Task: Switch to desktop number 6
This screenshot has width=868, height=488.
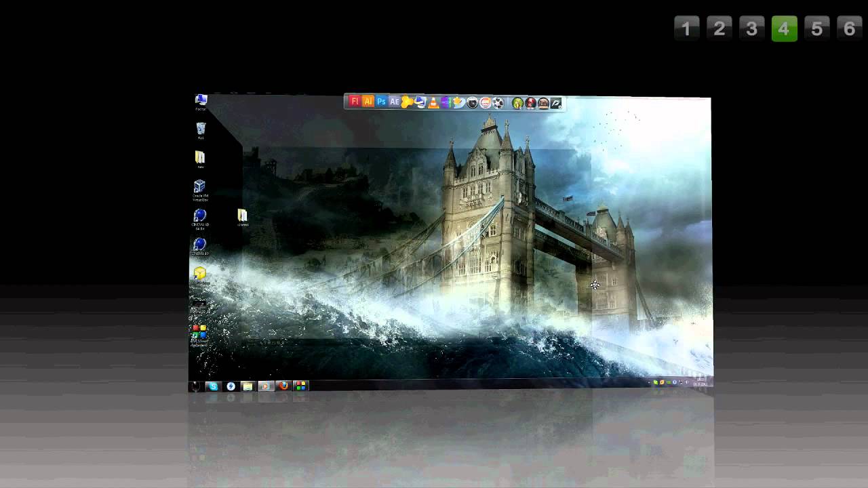Action: point(850,28)
